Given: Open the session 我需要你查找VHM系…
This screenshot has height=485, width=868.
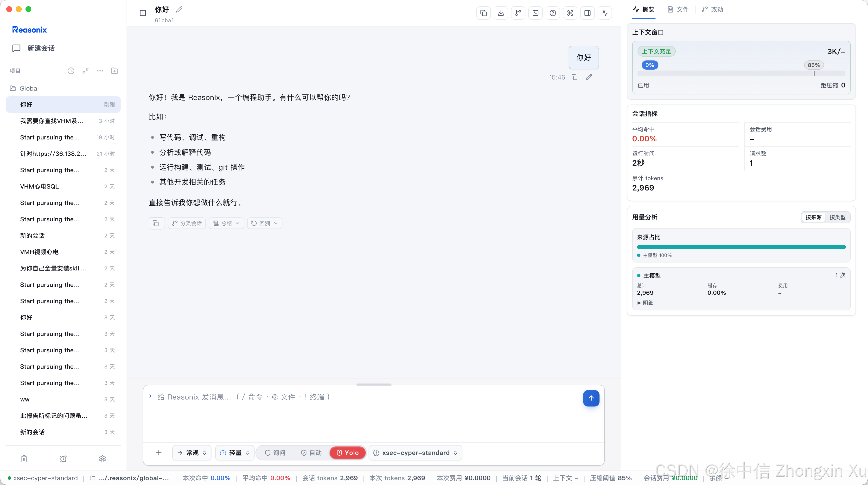Looking at the screenshot, I should 63,121.
